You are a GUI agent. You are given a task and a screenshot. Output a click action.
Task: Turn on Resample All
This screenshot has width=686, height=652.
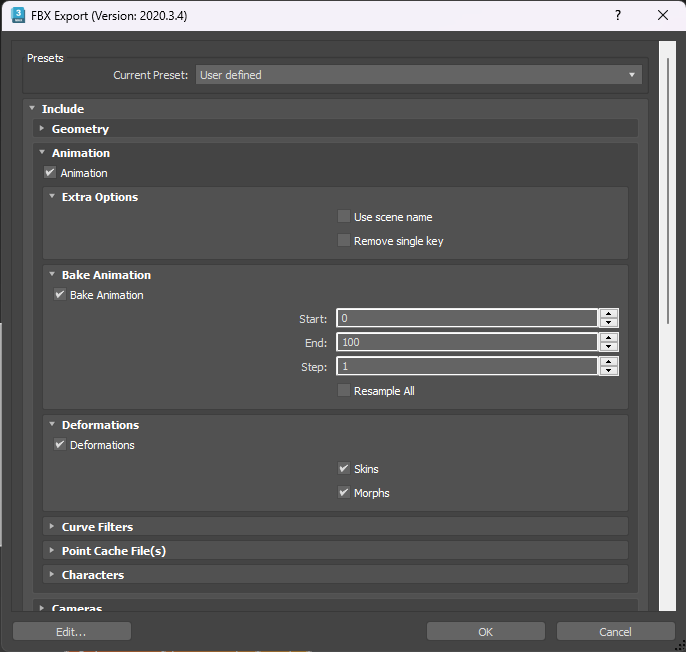344,391
